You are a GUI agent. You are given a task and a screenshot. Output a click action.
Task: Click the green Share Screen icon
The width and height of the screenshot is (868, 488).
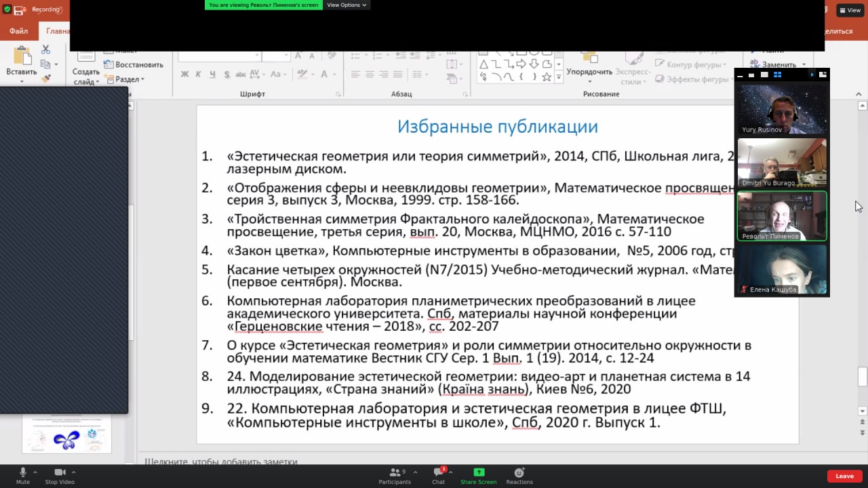pos(478,472)
